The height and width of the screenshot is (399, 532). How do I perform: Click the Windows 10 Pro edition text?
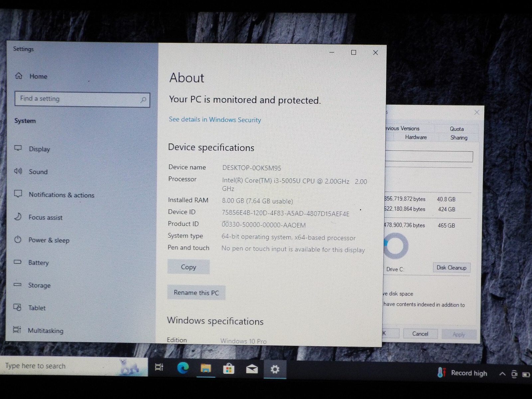coord(243,341)
